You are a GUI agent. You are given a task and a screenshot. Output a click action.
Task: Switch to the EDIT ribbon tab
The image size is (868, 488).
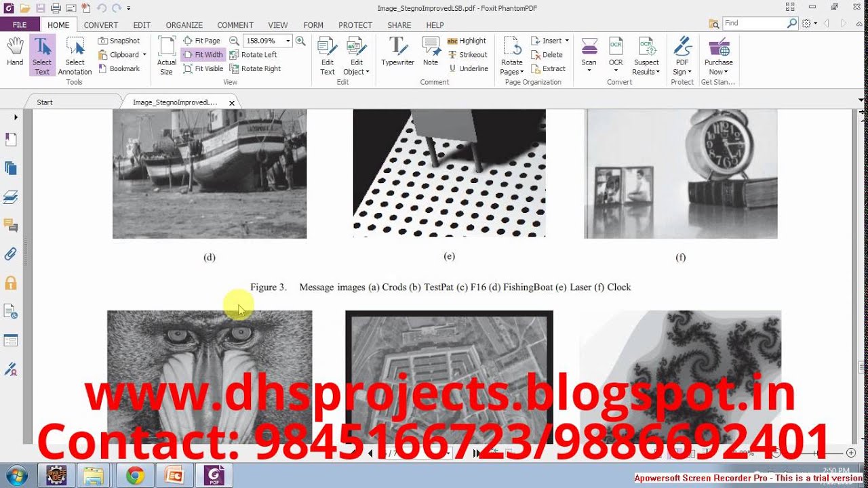pos(142,25)
